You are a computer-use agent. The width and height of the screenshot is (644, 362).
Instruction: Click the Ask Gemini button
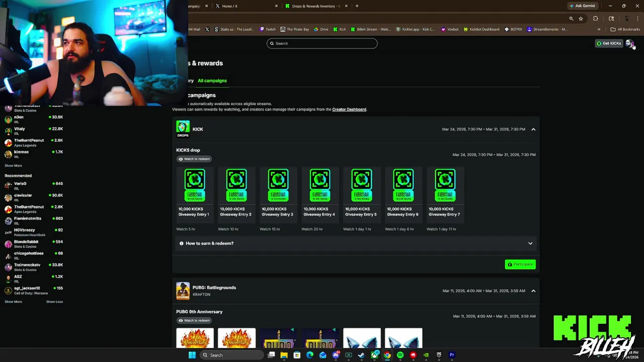tap(582, 6)
